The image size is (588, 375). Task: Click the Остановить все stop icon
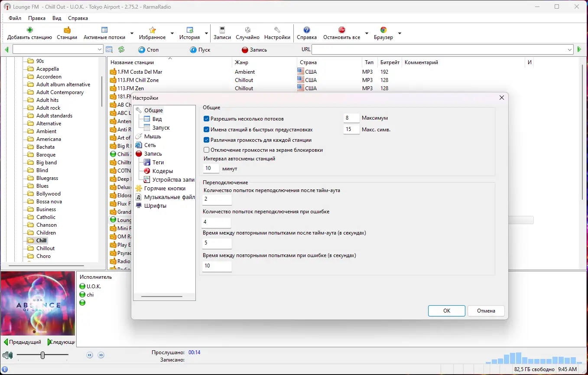342,30
